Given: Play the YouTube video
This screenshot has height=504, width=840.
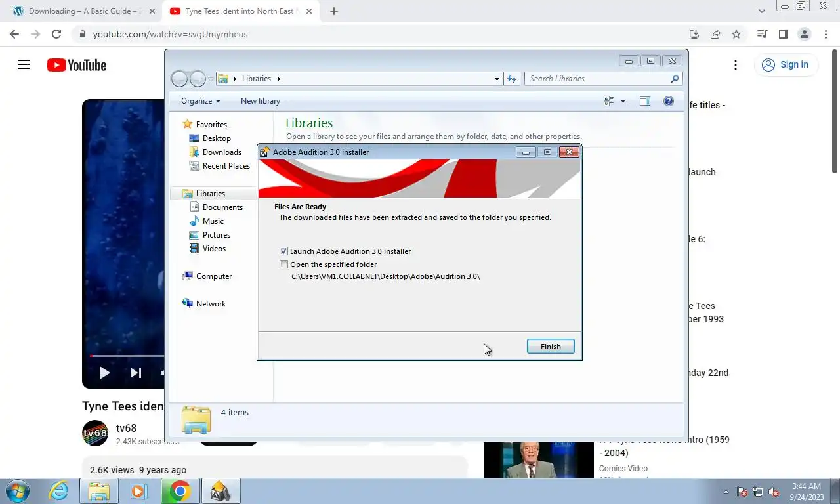Looking at the screenshot, I should click(104, 373).
